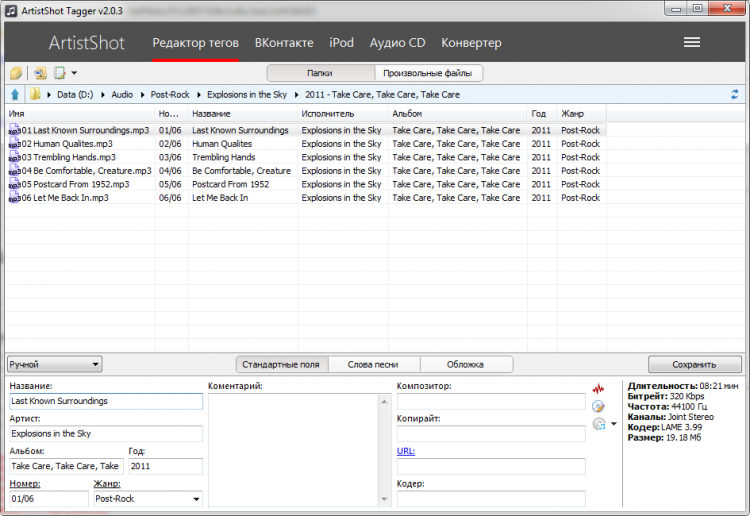The height and width of the screenshot is (516, 750).
Task: Click into the Название text field
Action: point(105,401)
